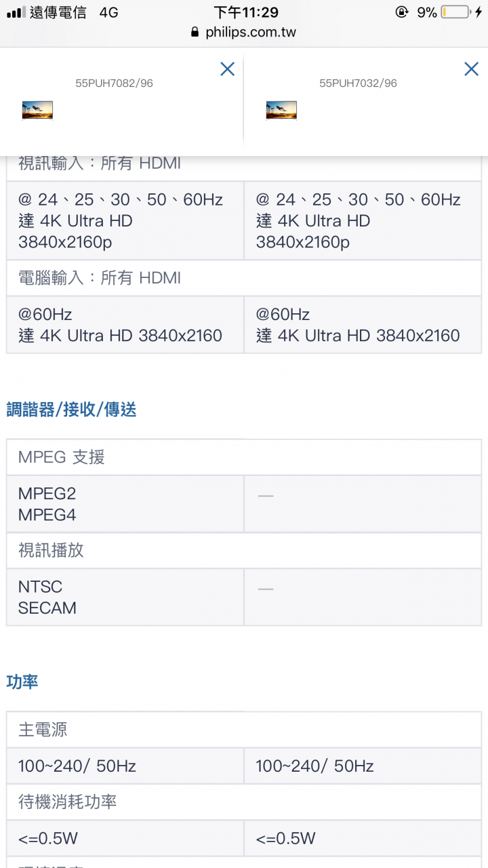Image resolution: width=488 pixels, height=868 pixels.
Task: Tap the cellular signal strength bars
Action: click(16, 12)
